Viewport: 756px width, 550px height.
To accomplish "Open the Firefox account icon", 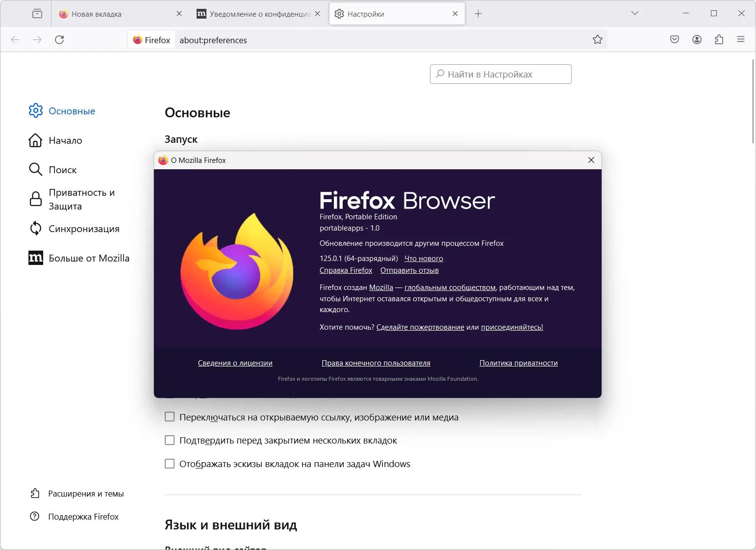I will point(697,40).
